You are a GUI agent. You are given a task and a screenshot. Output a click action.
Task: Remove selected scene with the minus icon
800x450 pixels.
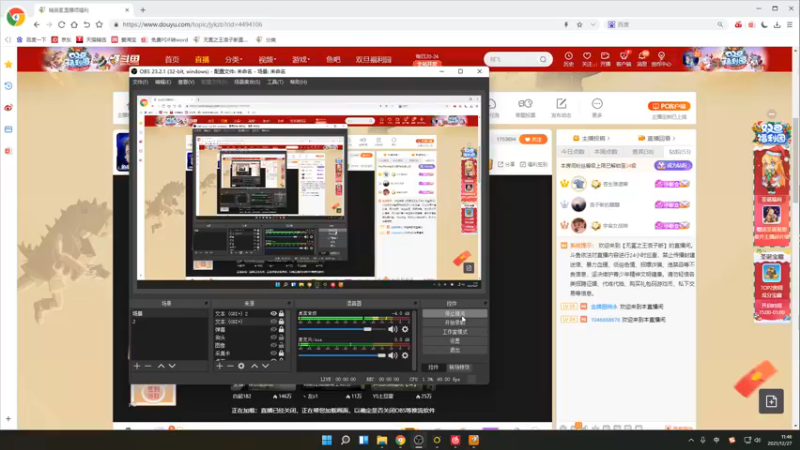[148, 366]
